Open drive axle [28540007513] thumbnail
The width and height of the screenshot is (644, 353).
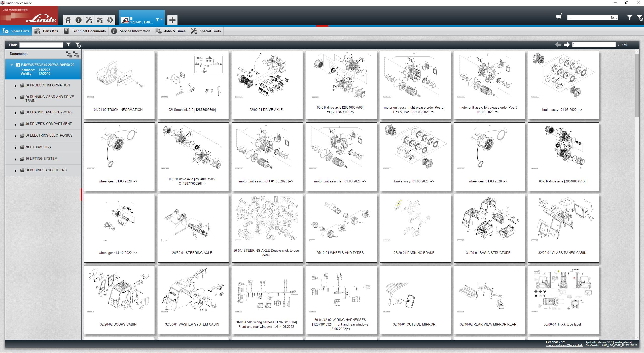[x=563, y=156]
